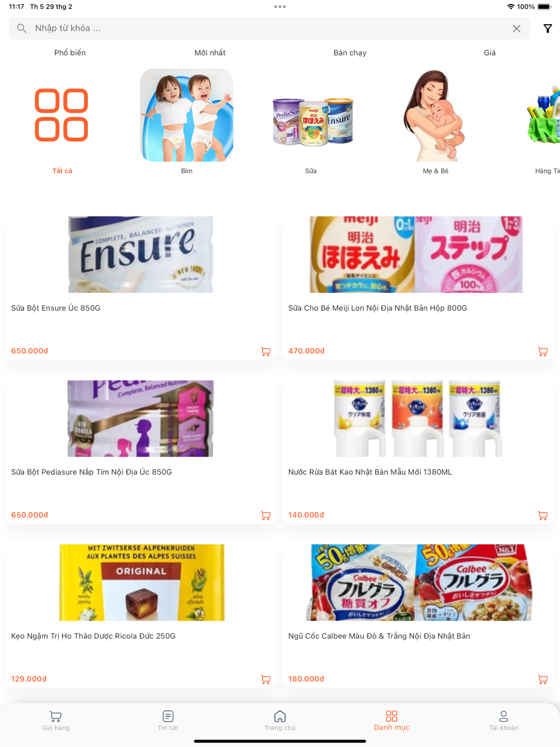Sort products by Mới nhất
560x747 pixels.
(x=210, y=53)
